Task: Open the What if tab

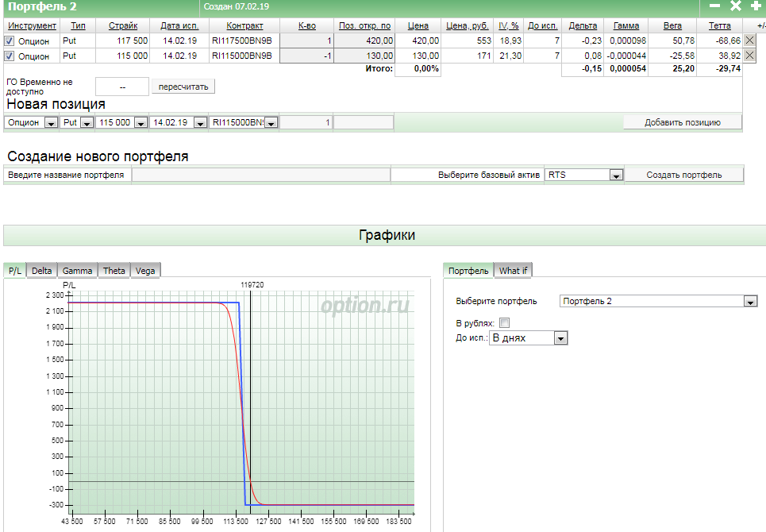Action: coord(513,271)
